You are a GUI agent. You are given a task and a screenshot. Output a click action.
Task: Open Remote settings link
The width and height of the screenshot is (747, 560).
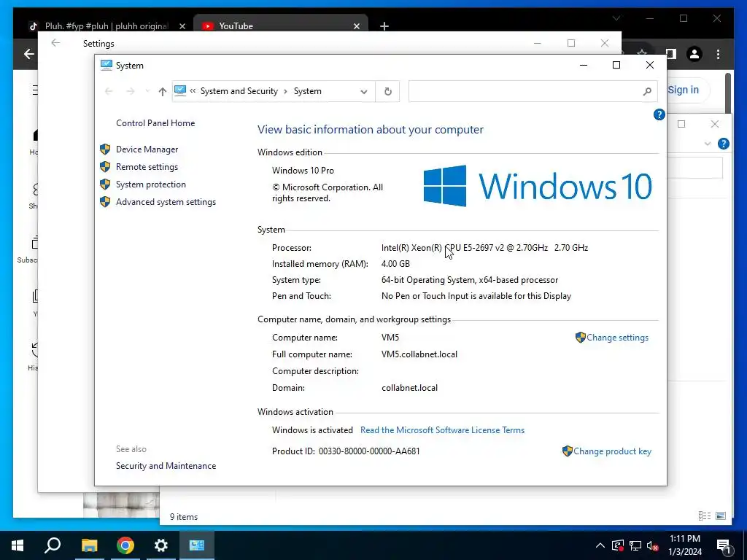tap(147, 167)
